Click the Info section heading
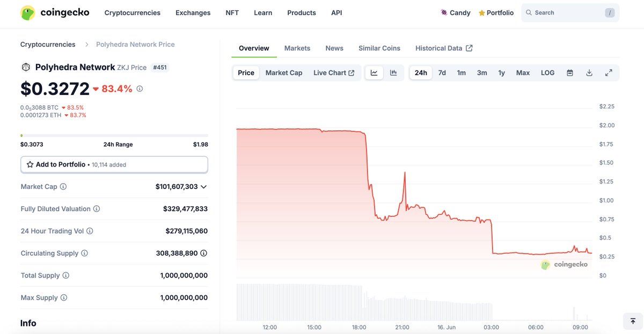Image resolution: width=644 pixels, height=334 pixels. coord(28,323)
